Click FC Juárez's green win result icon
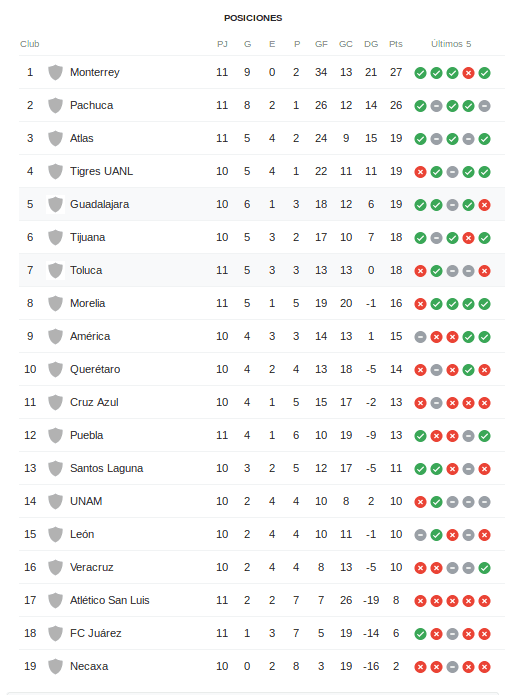The image size is (505, 695). (420, 634)
